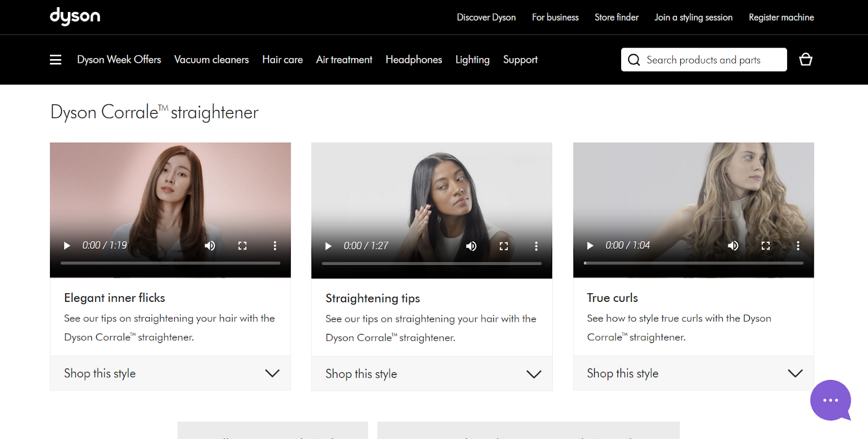Fullscreen the True curls video
Screen dimensions: 868x439
765,246
